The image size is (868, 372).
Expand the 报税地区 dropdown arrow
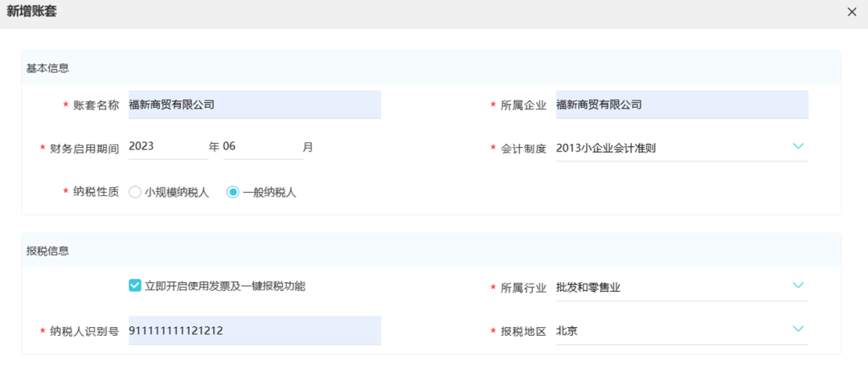coord(797,329)
